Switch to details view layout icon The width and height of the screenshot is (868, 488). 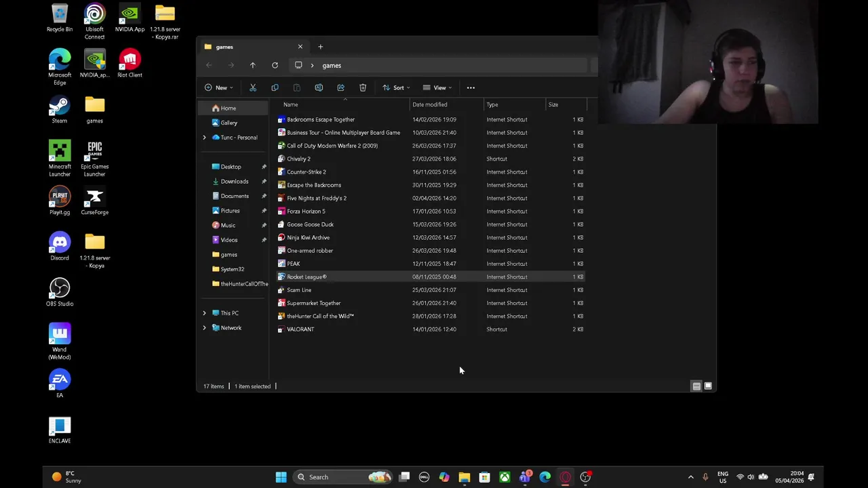[x=696, y=386]
